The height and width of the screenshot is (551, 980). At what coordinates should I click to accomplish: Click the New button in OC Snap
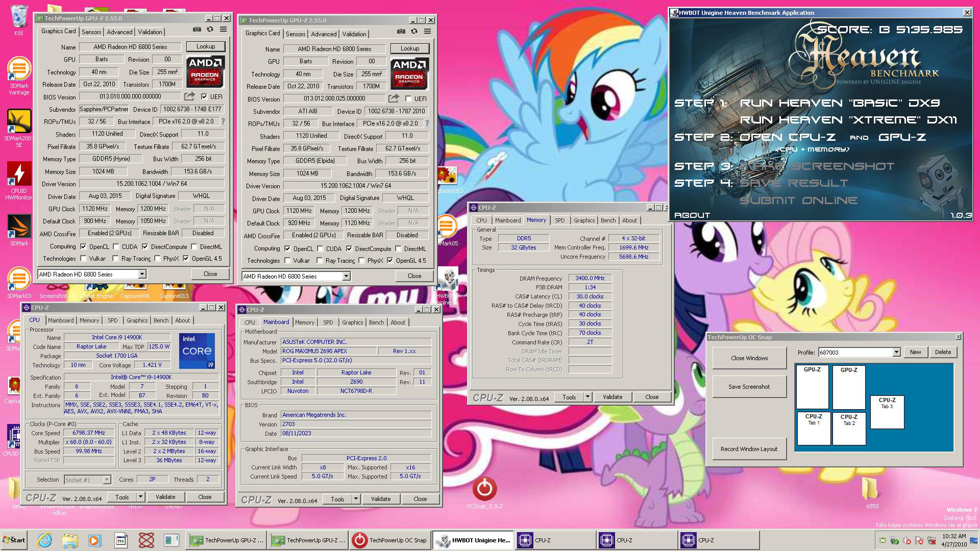[x=916, y=353]
